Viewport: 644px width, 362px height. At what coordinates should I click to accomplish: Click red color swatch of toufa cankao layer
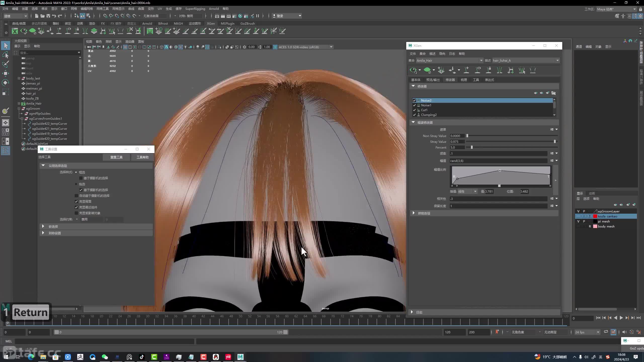pyautogui.click(x=595, y=216)
